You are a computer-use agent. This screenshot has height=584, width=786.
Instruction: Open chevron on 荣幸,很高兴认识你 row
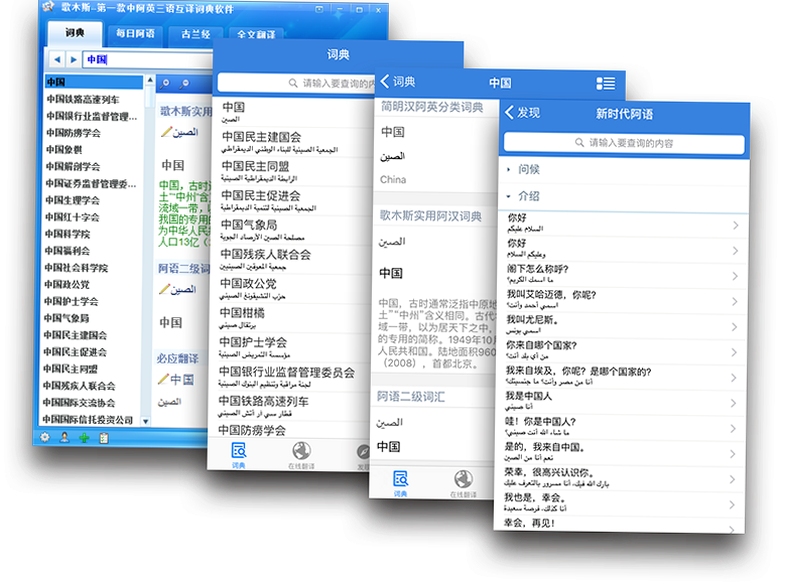pos(732,479)
